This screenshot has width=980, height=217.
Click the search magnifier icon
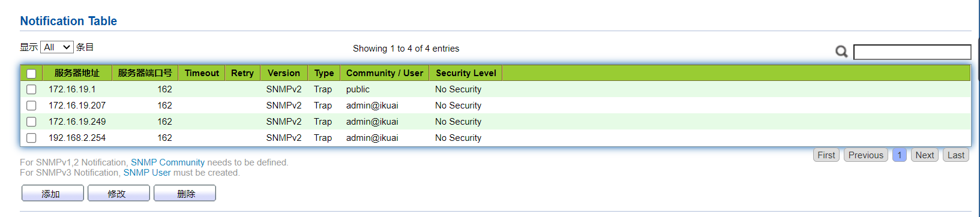[x=841, y=52]
